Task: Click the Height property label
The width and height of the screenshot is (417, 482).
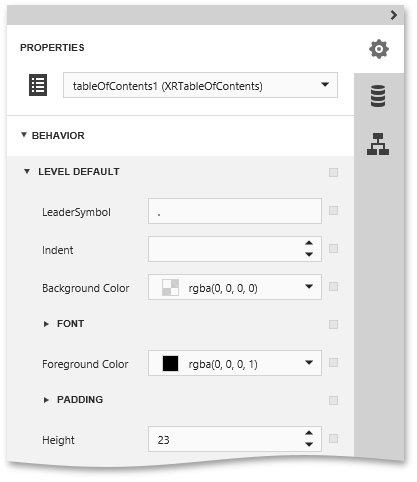Action: (x=58, y=440)
